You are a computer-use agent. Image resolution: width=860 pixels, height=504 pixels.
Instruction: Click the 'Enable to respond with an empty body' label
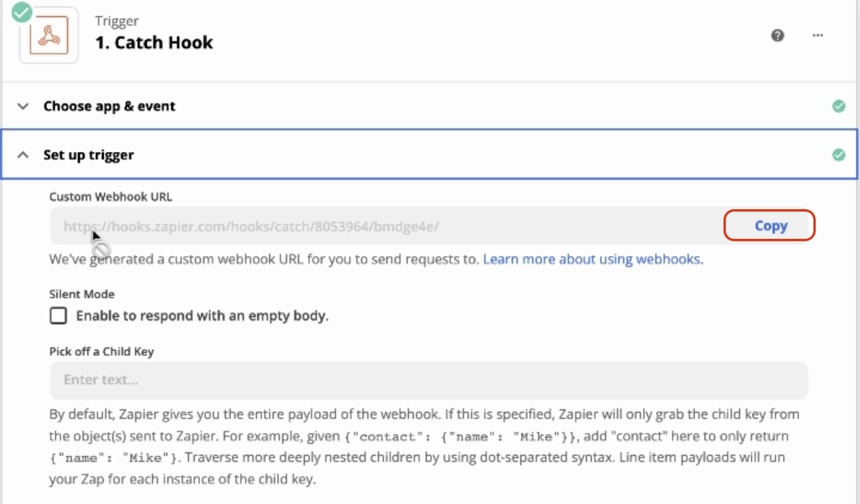coord(202,315)
